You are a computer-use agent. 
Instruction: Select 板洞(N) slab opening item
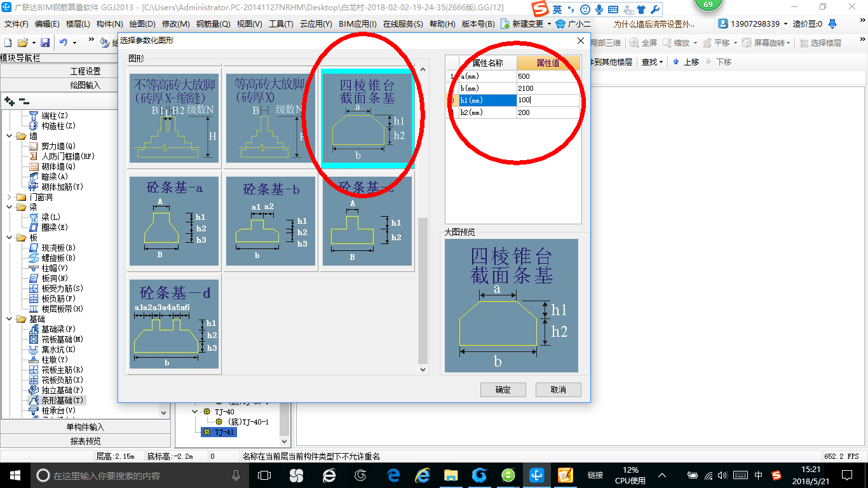(x=54, y=278)
